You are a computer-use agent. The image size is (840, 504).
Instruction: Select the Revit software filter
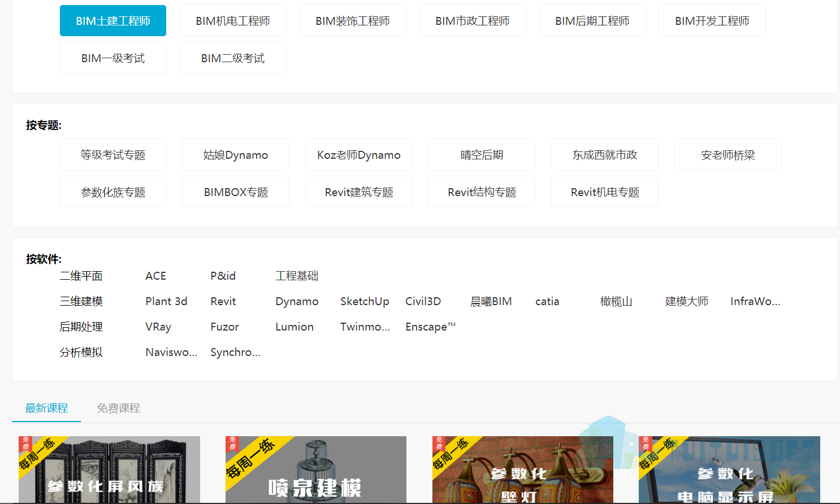pos(223,301)
